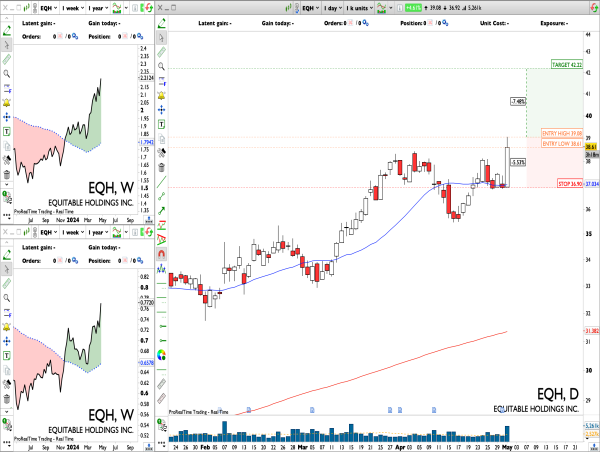The width and height of the screenshot is (600, 452).
Task: Click the bell alert icon in lower weekly chart
Action: (7, 327)
